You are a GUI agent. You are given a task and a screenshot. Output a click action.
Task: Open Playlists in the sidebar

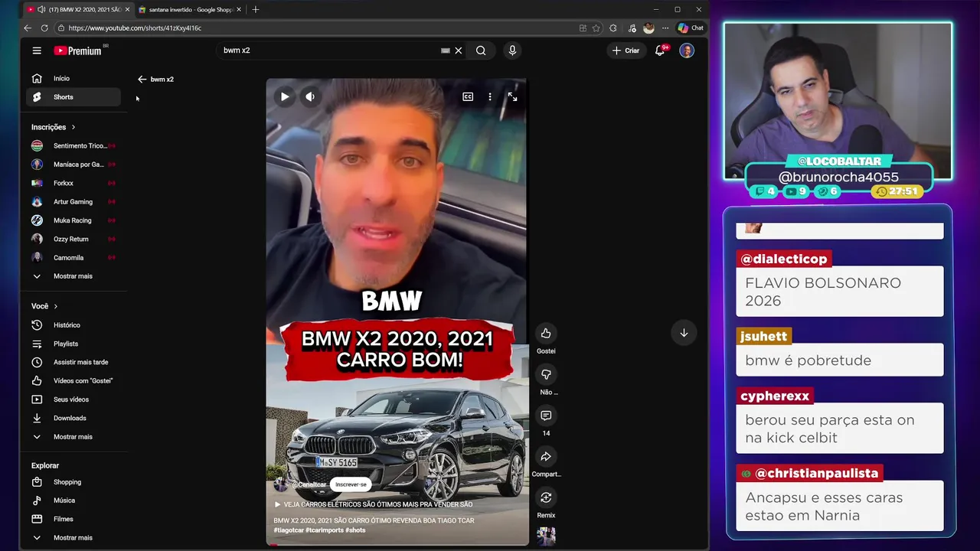[x=73, y=344]
